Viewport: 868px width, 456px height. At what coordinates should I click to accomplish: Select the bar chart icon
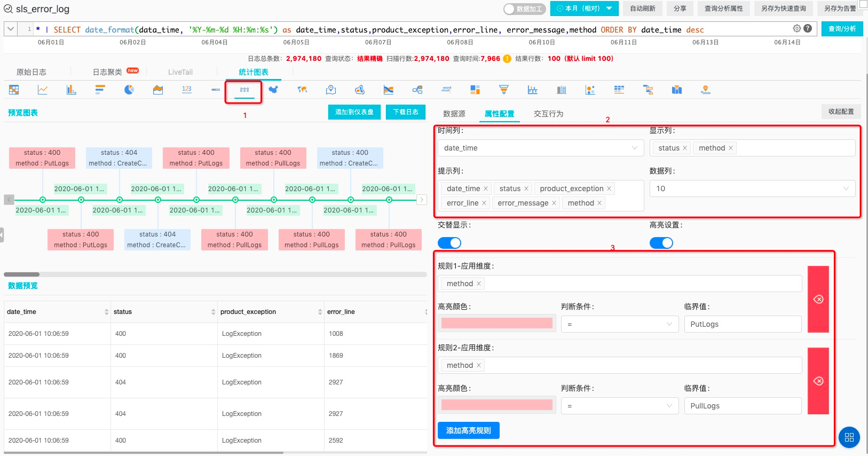pos(72,90)
